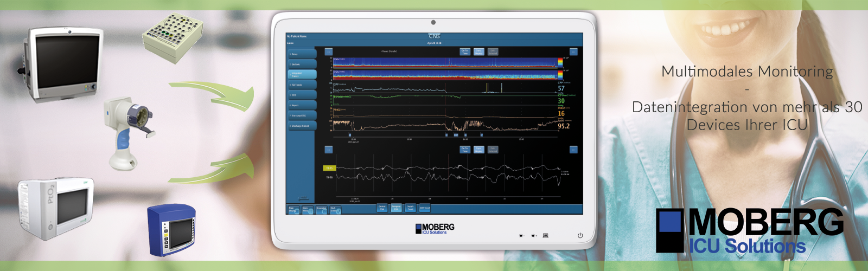Viewport: 868px width, 271px height.
Task: Switch to the aEEG Trend tab
Action: [425, 208]
